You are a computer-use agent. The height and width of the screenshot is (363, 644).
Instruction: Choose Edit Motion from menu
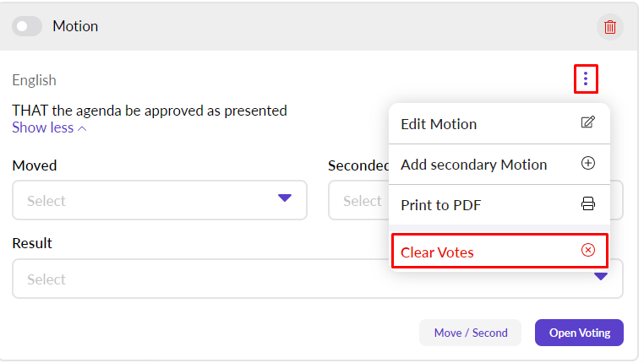tap(439, 124)
